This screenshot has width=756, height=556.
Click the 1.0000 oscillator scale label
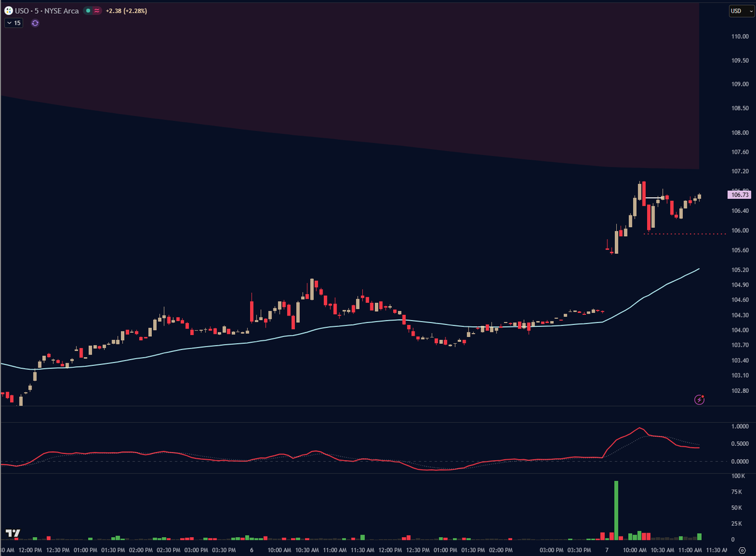(740, 426)
